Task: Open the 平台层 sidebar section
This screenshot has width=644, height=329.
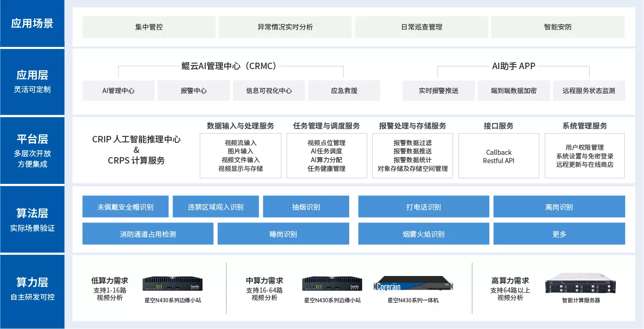Action: point(32,139)
